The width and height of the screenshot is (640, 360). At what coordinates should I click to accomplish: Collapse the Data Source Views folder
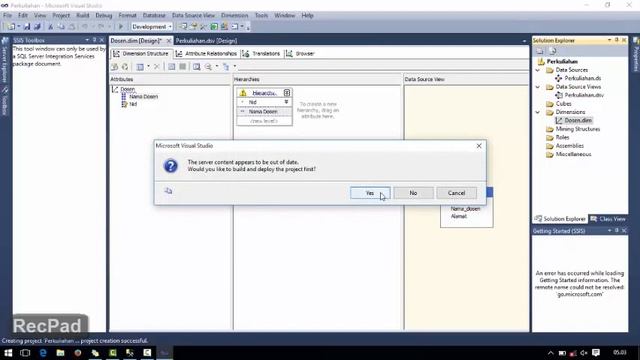tap(538, 87)
